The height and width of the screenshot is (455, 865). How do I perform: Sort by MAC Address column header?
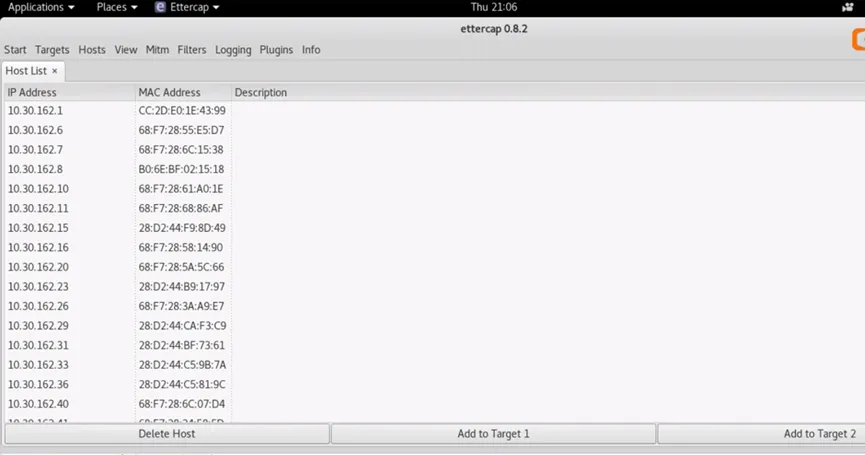click(183, 93)
